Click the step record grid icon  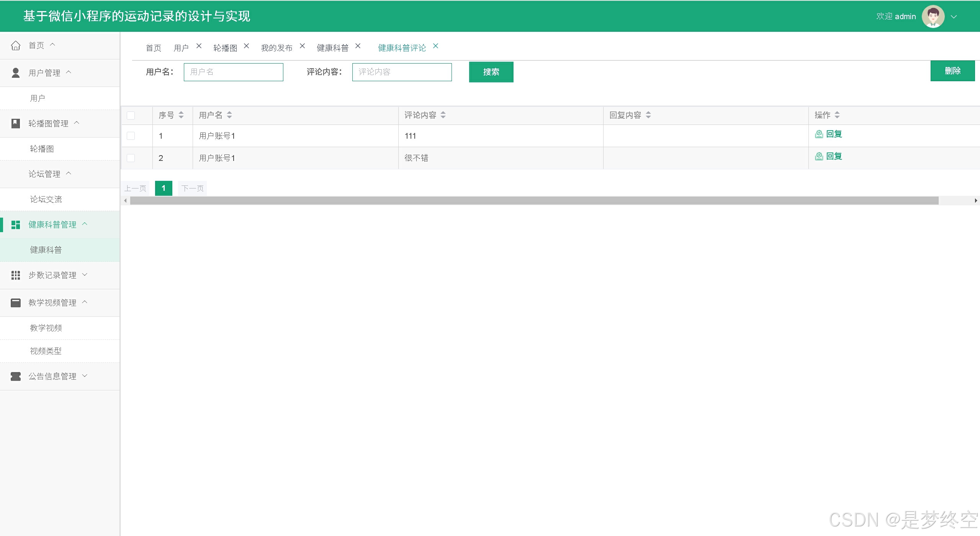pyautogui.click(x=16, y=275)
